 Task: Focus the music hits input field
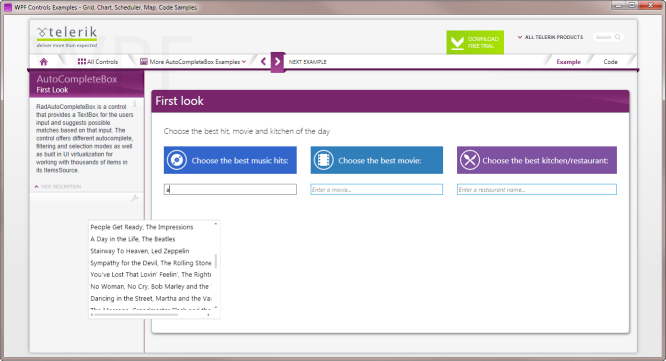click(x=230, y=189)
